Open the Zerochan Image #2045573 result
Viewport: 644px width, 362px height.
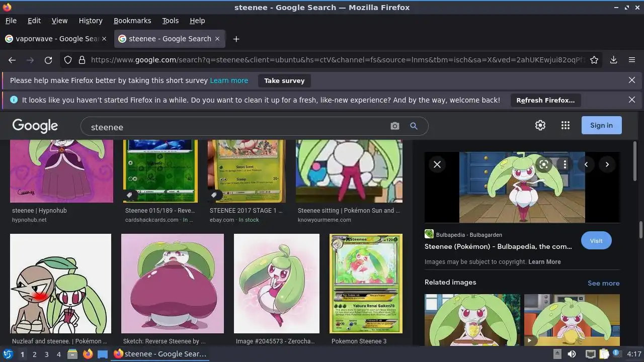tap(277, 284)
